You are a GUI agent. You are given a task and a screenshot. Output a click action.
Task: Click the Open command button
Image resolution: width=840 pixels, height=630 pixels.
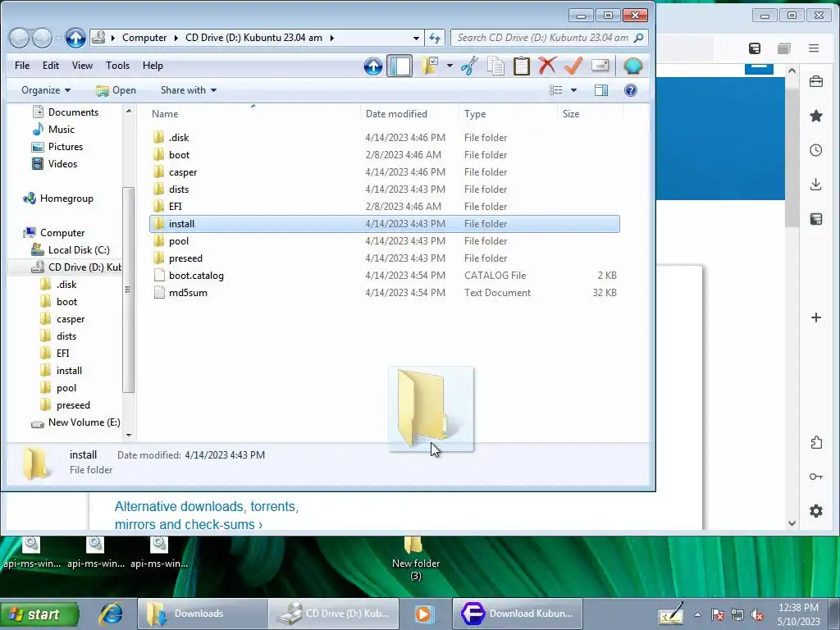116,90
